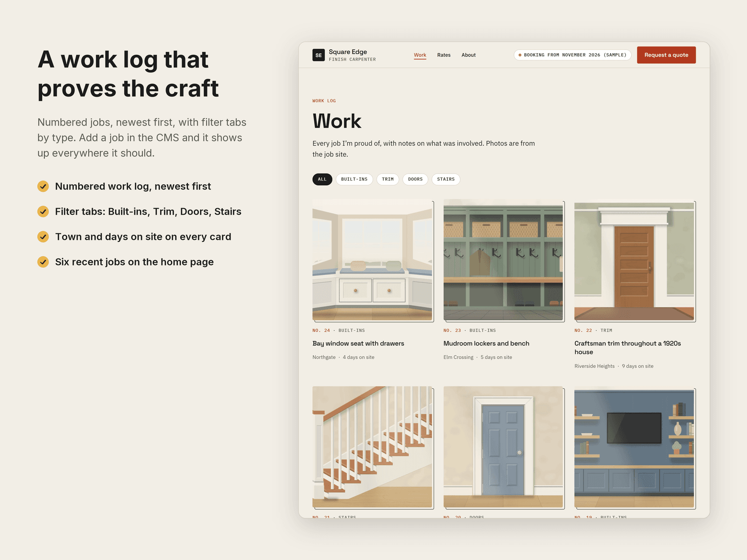Image resolution: width=747 pixels, height=560 pixels.
Task: Filter jobs by Trim
Action: pyautogui.click(x=388, y=179)
